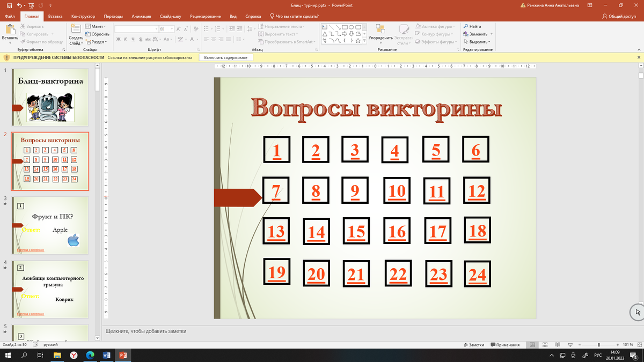Click Reset (Сбросить) slide layout icon
The width and height of the screenshot is (644, 362).
pyautogui.click(x=97, y=34)
